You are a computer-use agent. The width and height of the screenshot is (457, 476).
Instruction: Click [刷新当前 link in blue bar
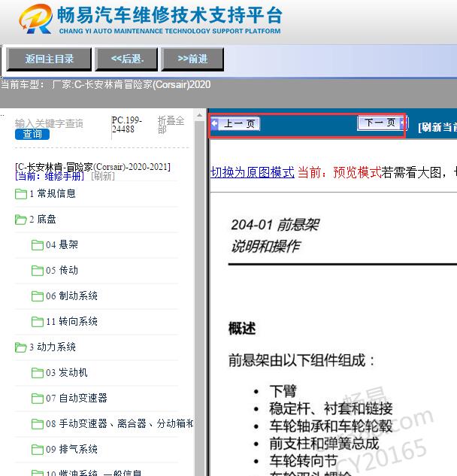[437, 127]
